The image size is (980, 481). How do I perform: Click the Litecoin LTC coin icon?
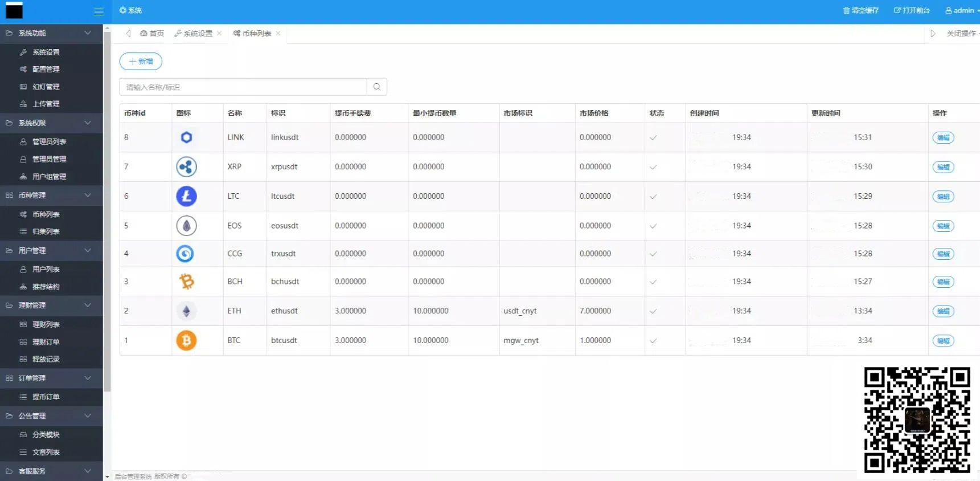point(186,197)
